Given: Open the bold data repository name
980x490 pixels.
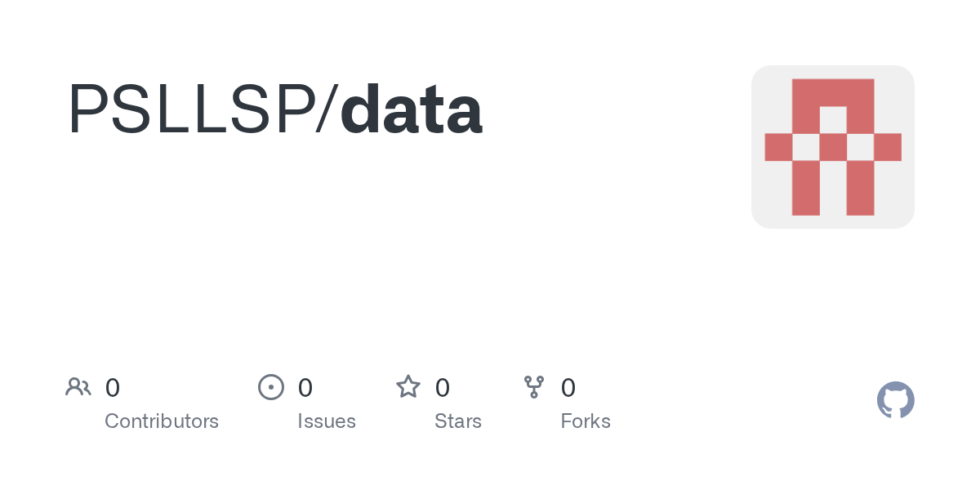Looking at the screenshot, I should [411, 110].
